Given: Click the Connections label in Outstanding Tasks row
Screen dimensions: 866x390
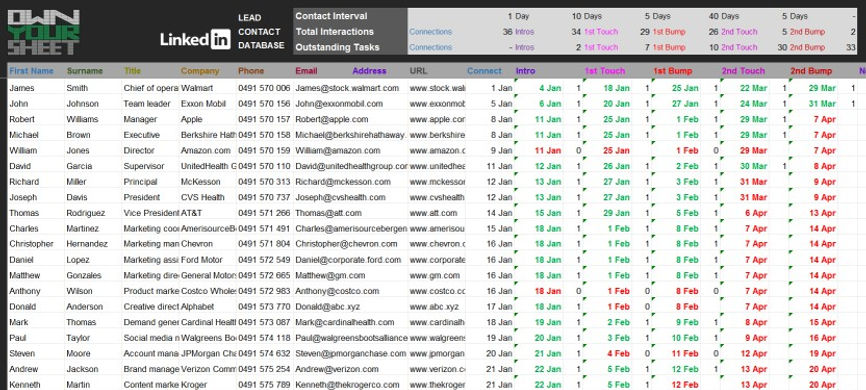Looking at the screenshot, I should pyautogui.click(x=430, y=47).
